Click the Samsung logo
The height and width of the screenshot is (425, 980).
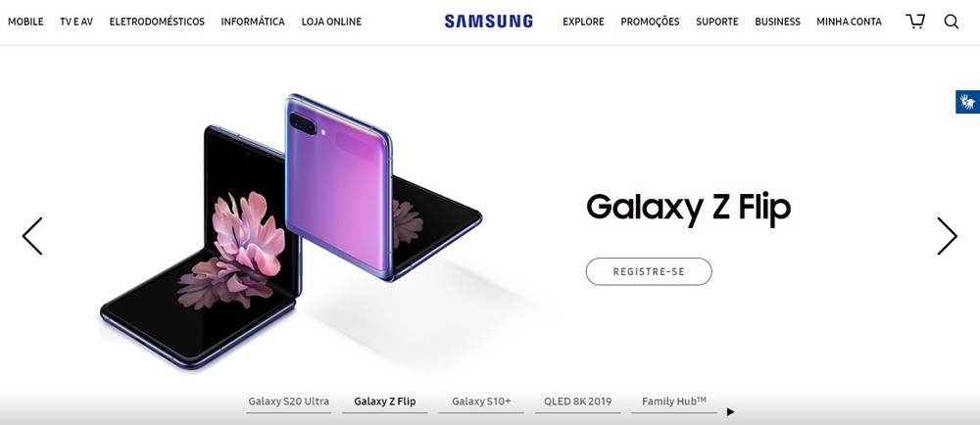point(489,22)
